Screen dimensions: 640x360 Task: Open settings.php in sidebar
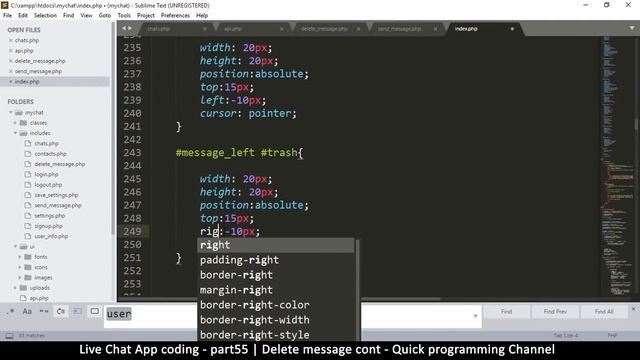(50, 216)
